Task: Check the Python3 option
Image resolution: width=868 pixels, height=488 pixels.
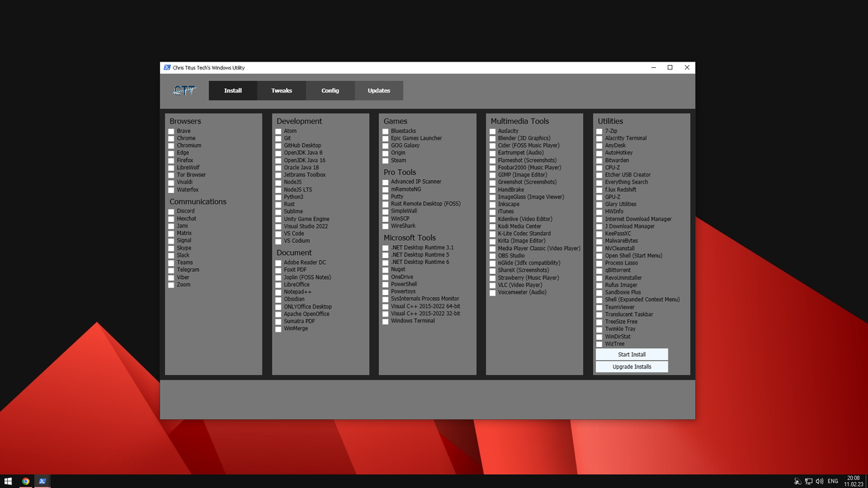Action: click(278, 197)
